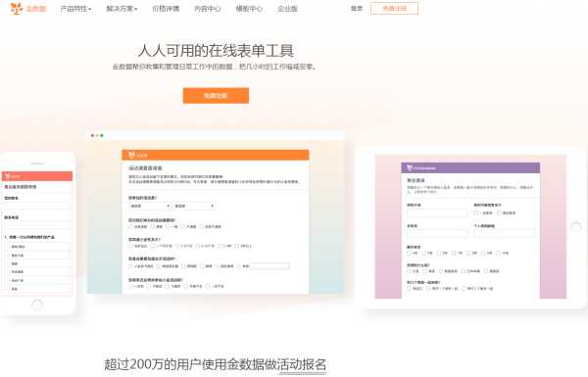This screenshot has height=377, width=588.
Task: Open the right dropdown in the orange survey form
Action: pyautogui.click(x=194, y=206)
